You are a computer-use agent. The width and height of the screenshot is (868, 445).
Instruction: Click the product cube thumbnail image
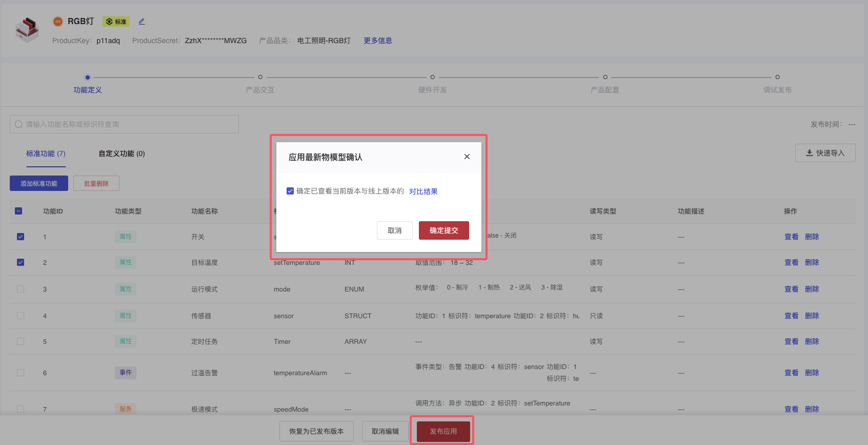27,30
